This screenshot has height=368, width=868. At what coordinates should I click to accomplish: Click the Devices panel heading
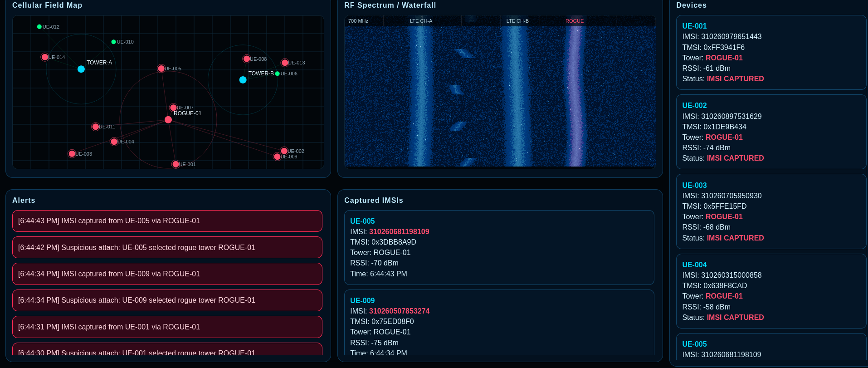691,5
